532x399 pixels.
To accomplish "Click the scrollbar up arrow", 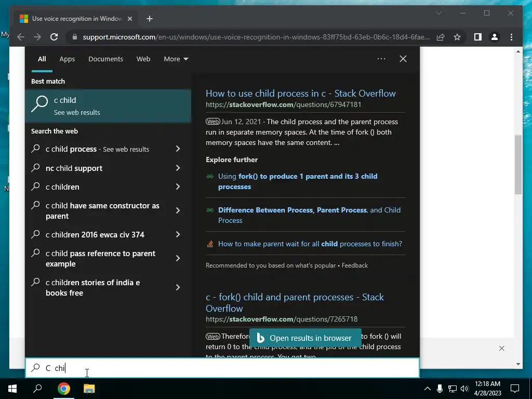I will point(518,51).
